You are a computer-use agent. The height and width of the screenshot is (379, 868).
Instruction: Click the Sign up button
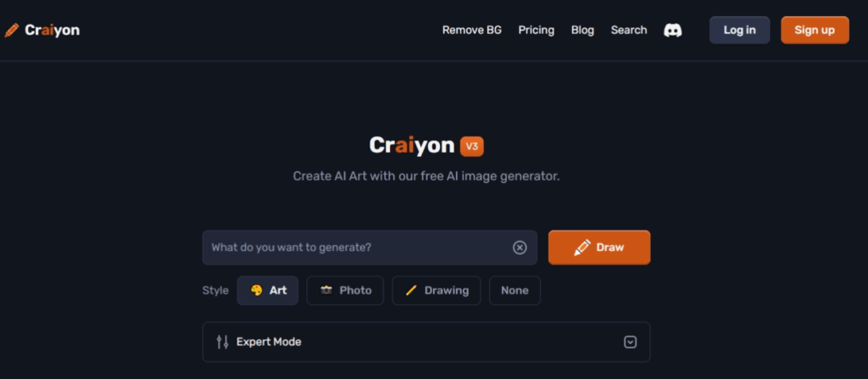pos(815,30)
